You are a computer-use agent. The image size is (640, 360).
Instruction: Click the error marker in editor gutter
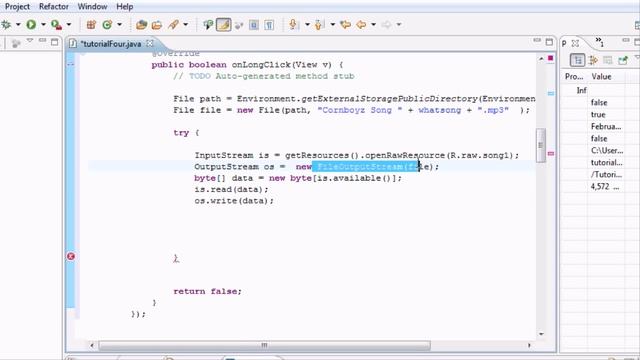coord(71,256)
